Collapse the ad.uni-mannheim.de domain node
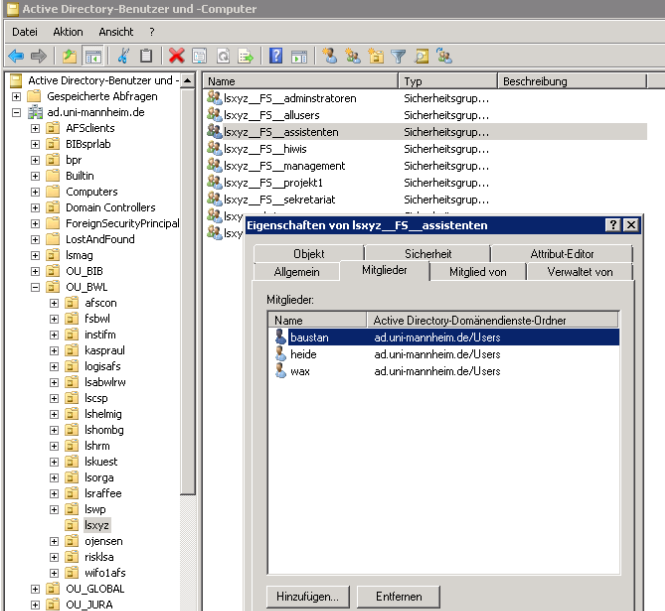Screen dimensions: 665x611 (16, 113)
